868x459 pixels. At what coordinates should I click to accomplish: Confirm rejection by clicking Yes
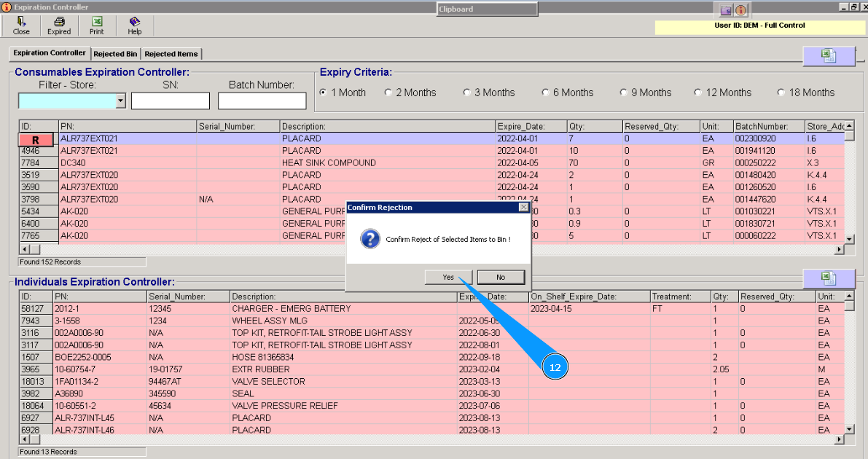click(x=448, y=277)
